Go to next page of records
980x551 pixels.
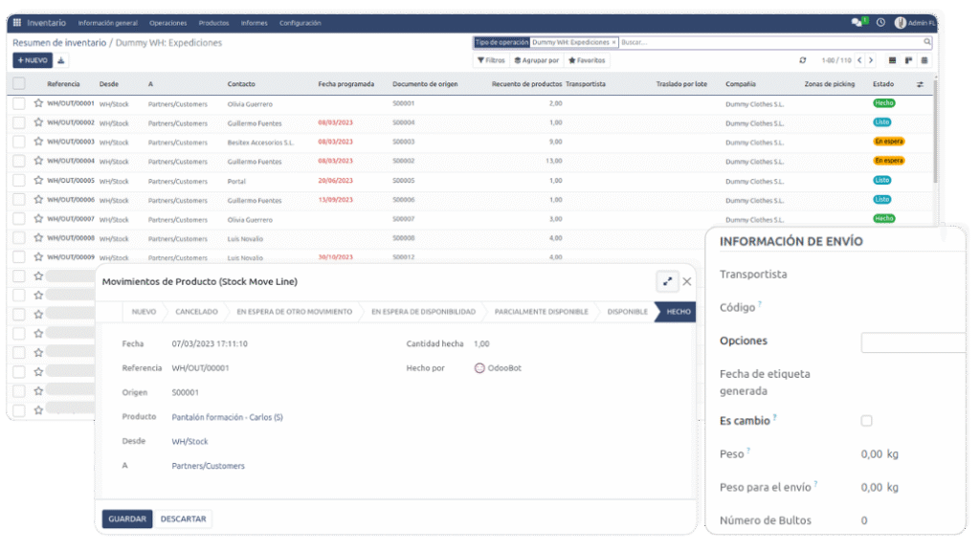click(870, 60)
